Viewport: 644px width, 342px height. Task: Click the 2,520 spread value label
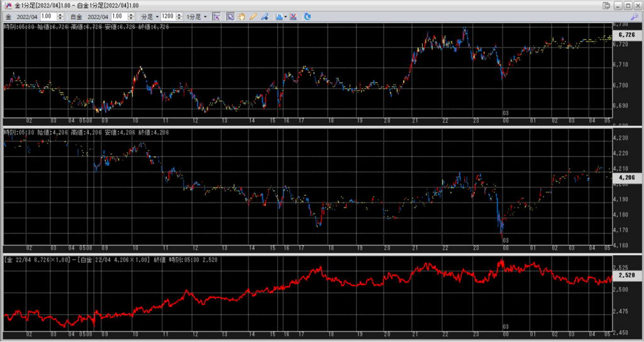[627, 275]
